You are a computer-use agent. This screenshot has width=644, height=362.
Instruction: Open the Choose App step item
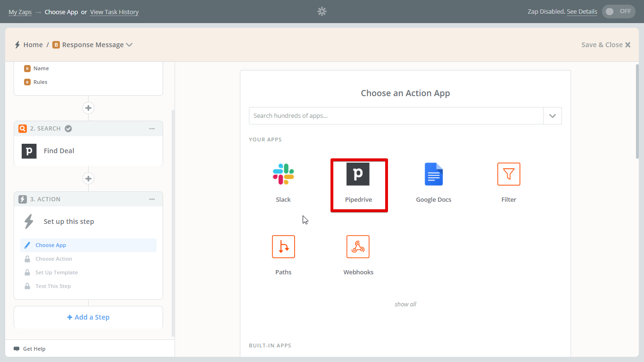coord(88,245)
